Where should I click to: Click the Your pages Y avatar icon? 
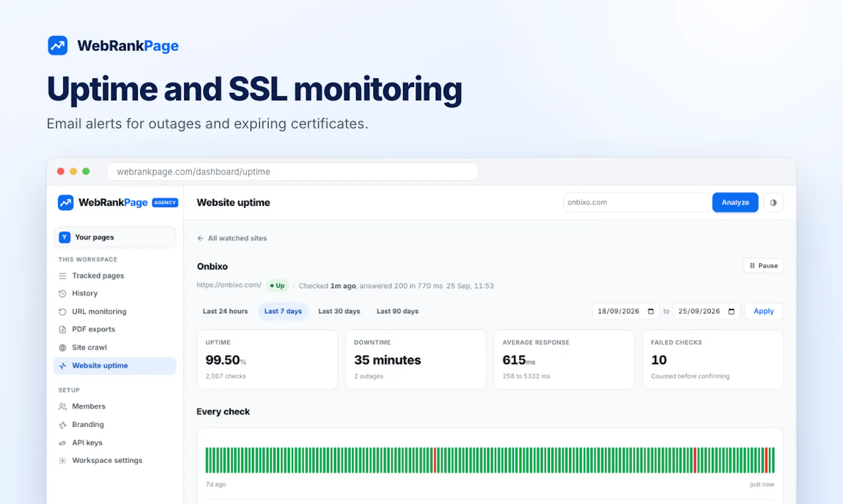[64, 238]
